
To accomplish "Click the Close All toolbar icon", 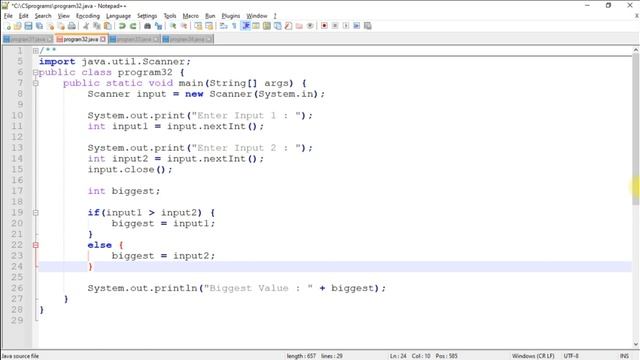I will (x=61, y=26).
